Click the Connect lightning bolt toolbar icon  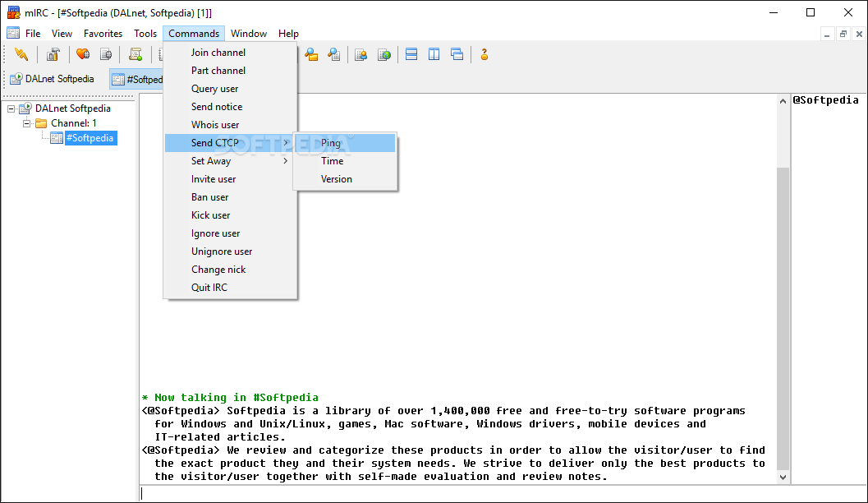[x=21, y=54]
